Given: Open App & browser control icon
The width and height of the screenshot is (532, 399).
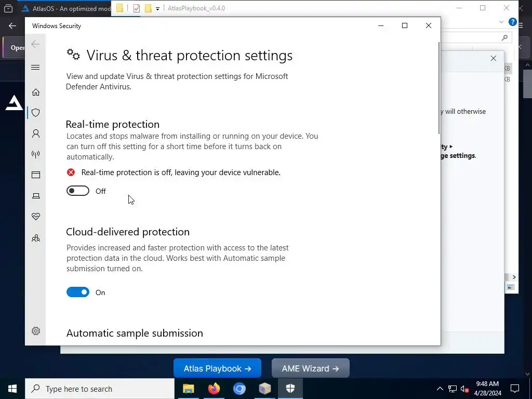Looking at the screenshot, I should point(36,175).
